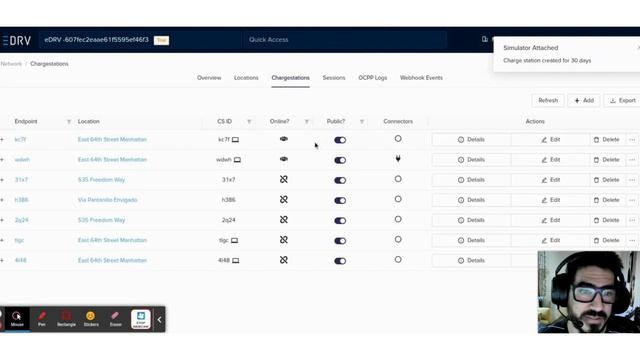Click simulator laptop icon beside 4l48 CS ID
This screenshot has width=640, height=360.
(236, 260)
